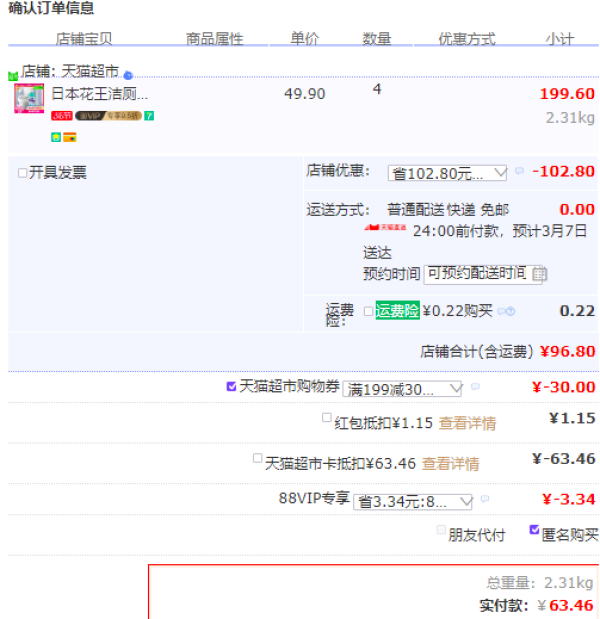Click the blue Wangwang chat icon after 天猫超市

pos(128,75)
